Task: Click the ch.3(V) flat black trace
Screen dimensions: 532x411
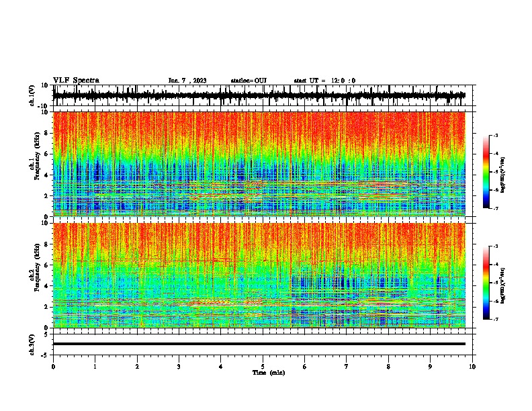Action: (259, 344)
